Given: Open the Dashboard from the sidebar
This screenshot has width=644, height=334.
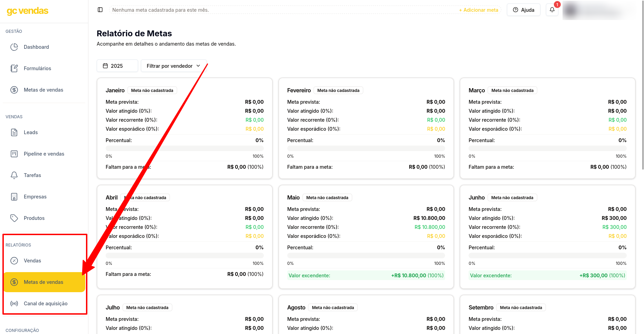Looking at the screenshot, I should point(36,47).
